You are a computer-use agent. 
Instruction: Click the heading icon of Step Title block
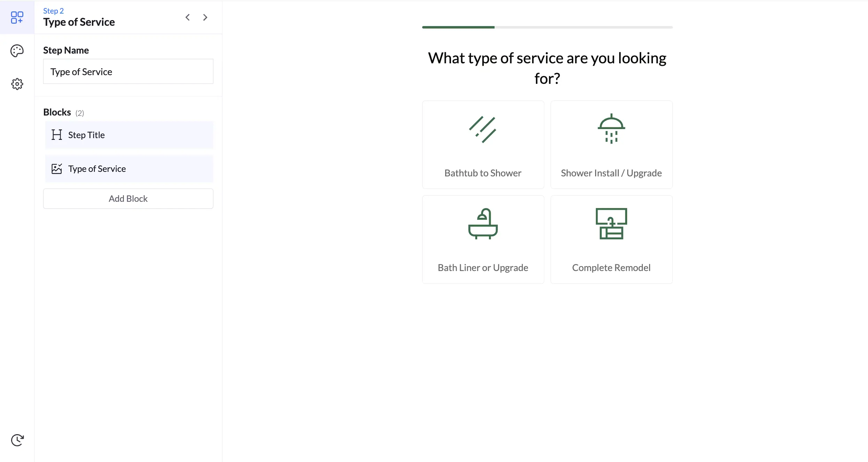pos(57,135)
